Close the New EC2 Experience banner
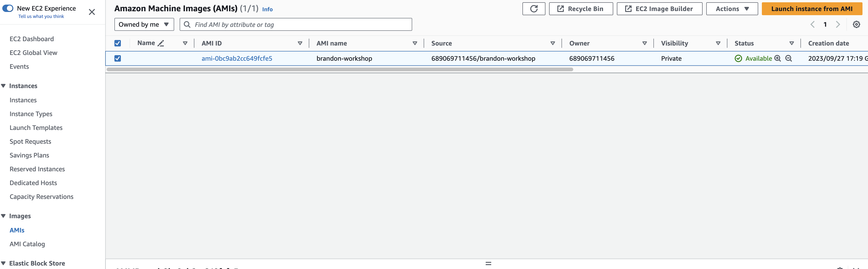This screenshot has height=269, width=868. 92,12
